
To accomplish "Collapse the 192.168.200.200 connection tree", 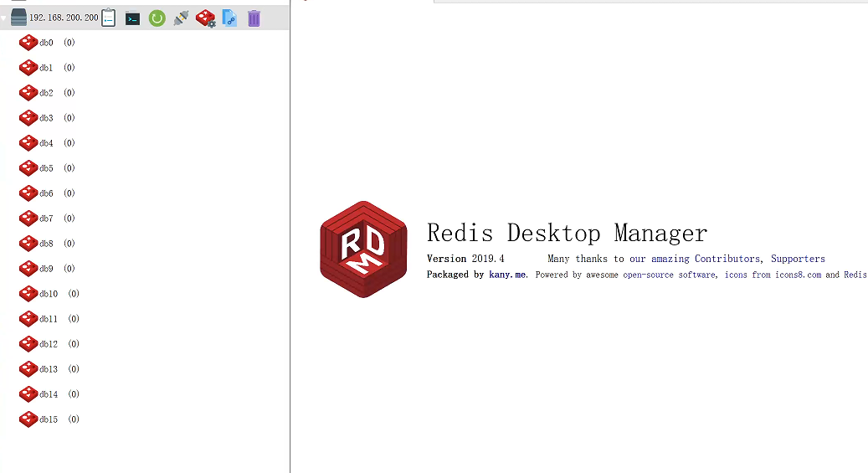I will (4, 18).
